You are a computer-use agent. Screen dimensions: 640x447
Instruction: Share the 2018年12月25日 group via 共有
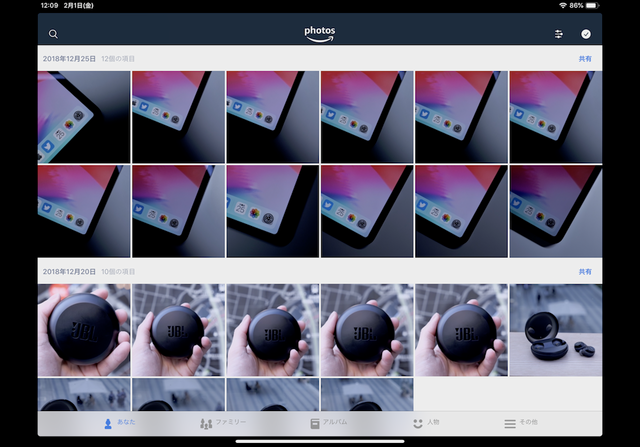(x=585, y=59)
